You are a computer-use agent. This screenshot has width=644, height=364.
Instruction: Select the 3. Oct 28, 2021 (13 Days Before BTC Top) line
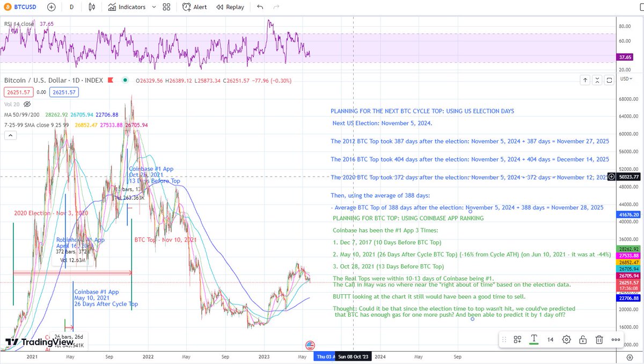(x=388, y=266)
